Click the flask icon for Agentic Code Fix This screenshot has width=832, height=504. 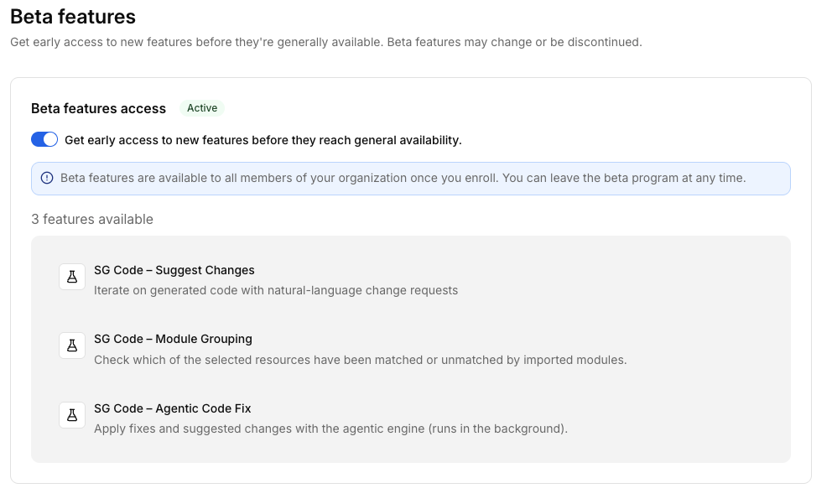[72, 415]
